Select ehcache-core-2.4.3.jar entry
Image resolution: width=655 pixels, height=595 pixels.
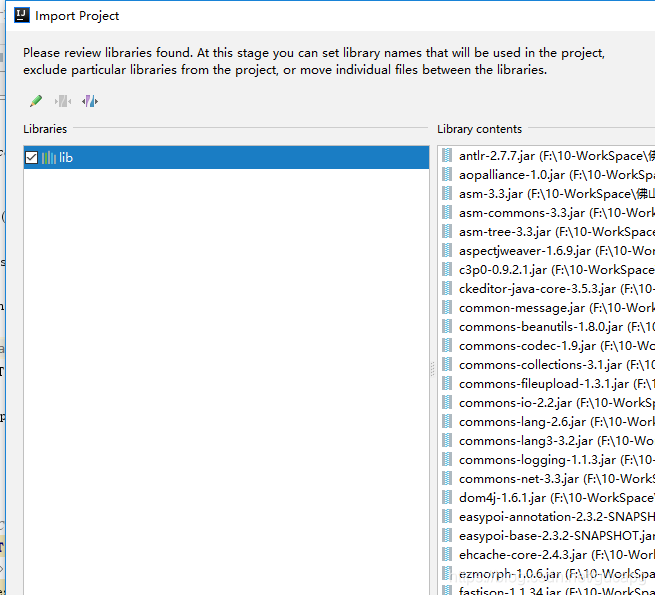coord(548,555)
